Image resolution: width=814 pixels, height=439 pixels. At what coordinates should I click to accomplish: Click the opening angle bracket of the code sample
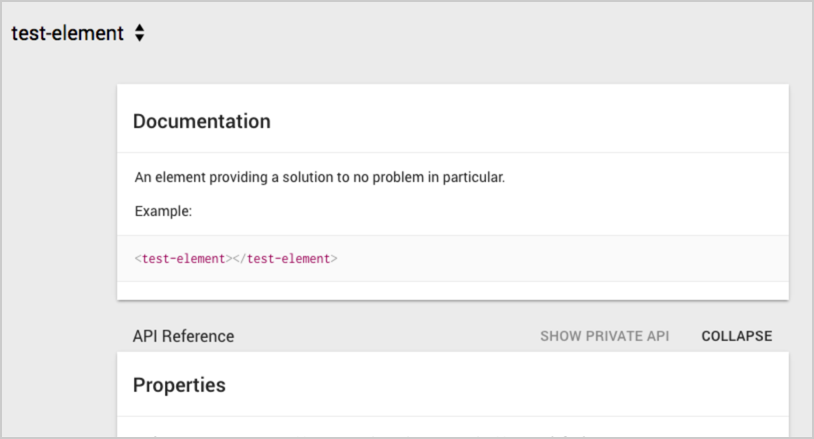(x=138, y=258)
